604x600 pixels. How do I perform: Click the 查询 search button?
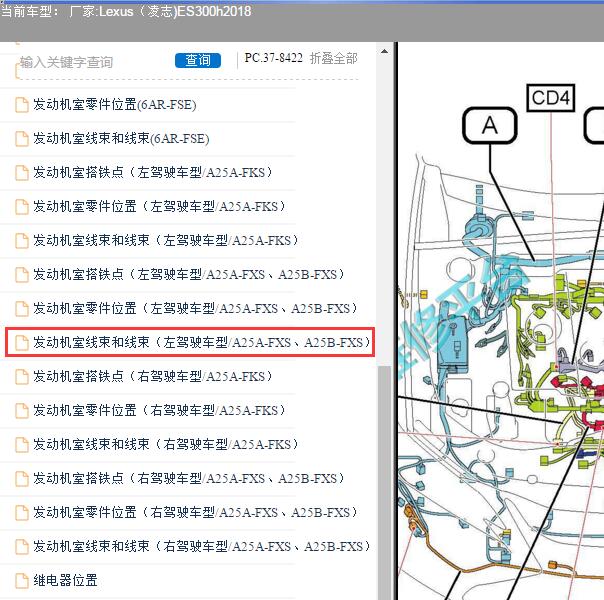click(x=198, y=60)
